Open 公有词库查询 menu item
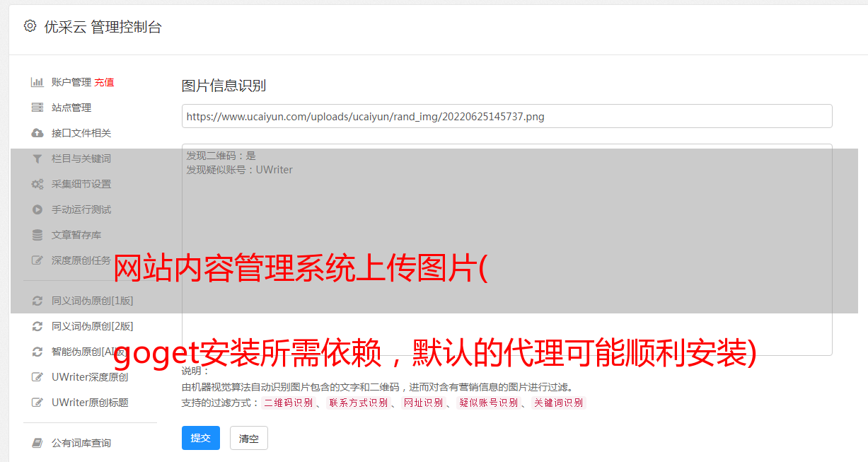 tap(81, 443)
